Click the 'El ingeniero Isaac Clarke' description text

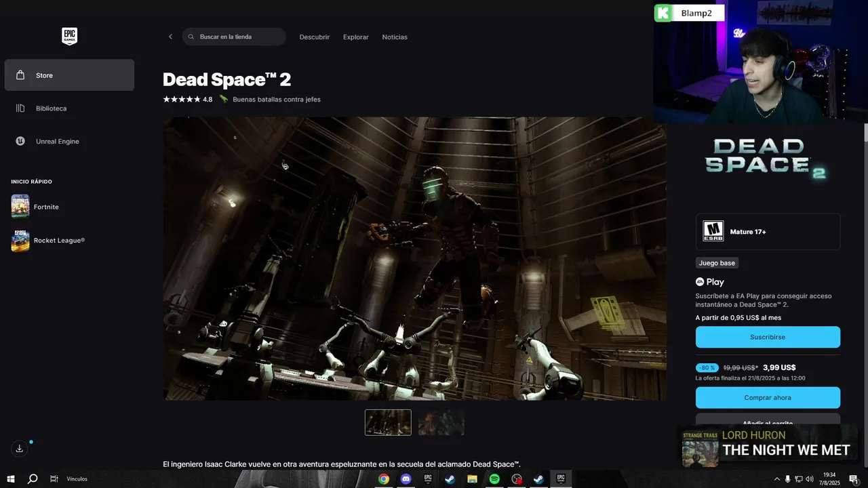point(342,464)
